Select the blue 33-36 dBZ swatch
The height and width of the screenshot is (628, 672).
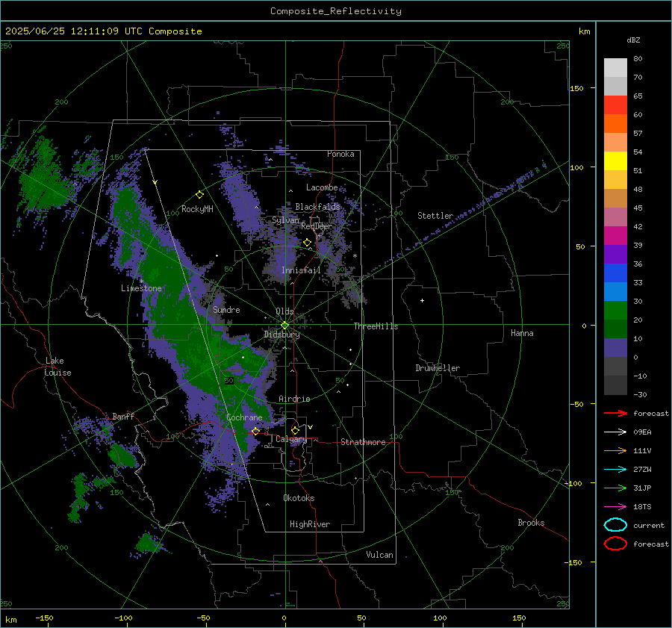(615, 273)
